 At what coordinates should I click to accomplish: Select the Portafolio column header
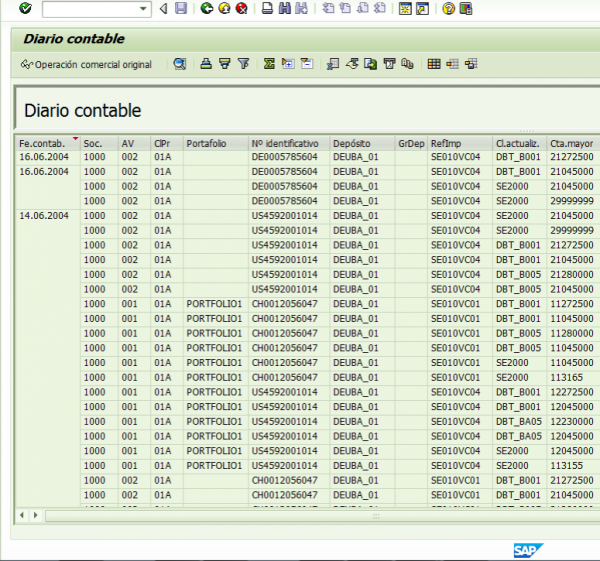click(216, 144)
